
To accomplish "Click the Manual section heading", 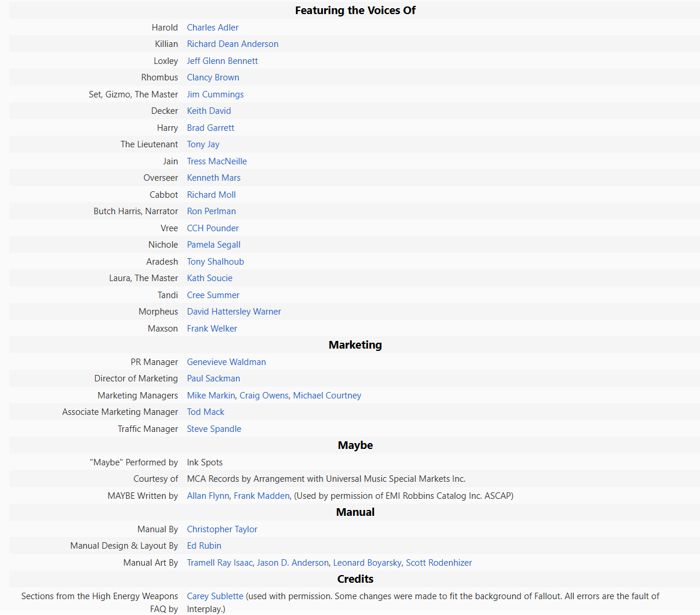I will pos(355,512).
